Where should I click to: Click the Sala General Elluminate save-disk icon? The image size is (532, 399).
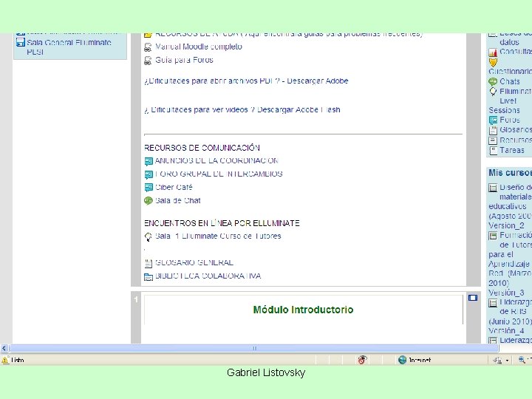click(21, 42)
